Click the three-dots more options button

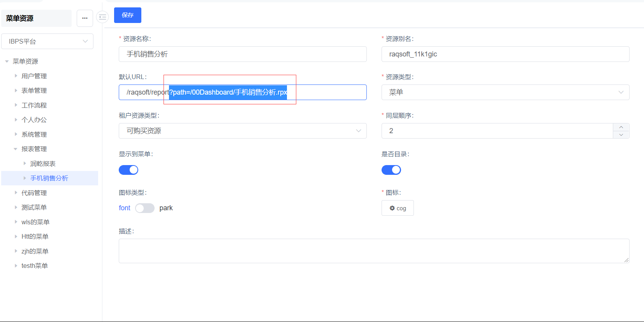tap(85, 18)
